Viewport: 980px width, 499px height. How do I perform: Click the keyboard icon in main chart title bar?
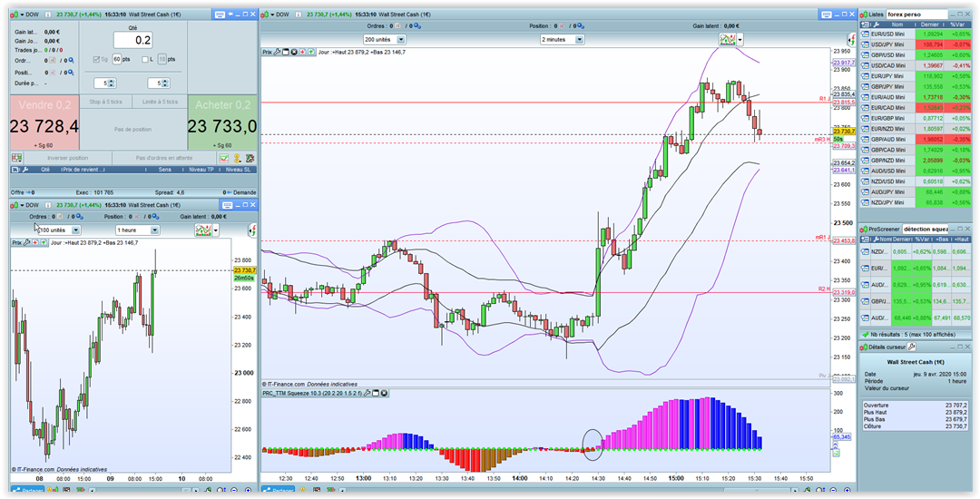point(828,14)
